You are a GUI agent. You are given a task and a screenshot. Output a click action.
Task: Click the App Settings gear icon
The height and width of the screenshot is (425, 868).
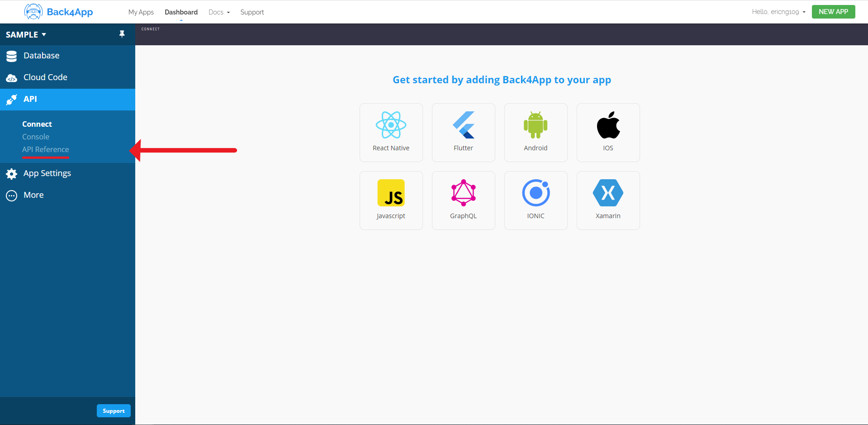pos(12,174)
